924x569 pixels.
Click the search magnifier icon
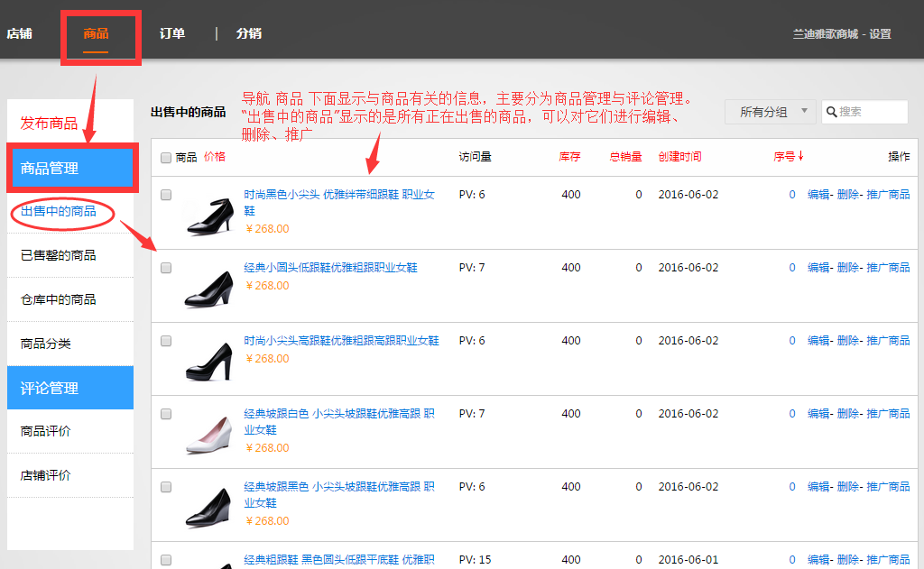831,112
